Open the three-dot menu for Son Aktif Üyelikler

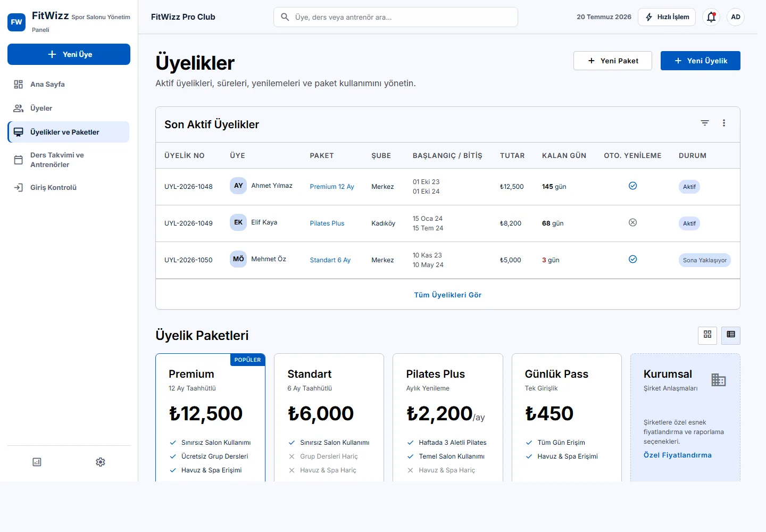click(724, 123)
